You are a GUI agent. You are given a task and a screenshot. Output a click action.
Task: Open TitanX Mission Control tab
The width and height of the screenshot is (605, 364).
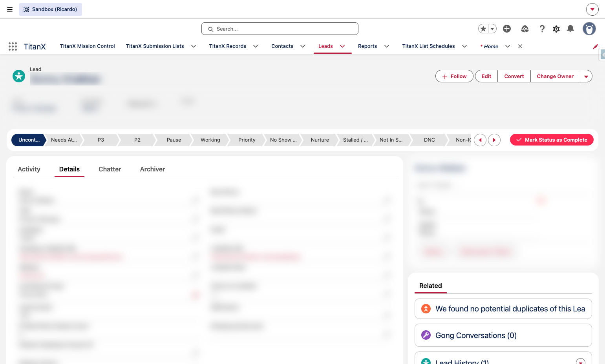coord(88,46)
